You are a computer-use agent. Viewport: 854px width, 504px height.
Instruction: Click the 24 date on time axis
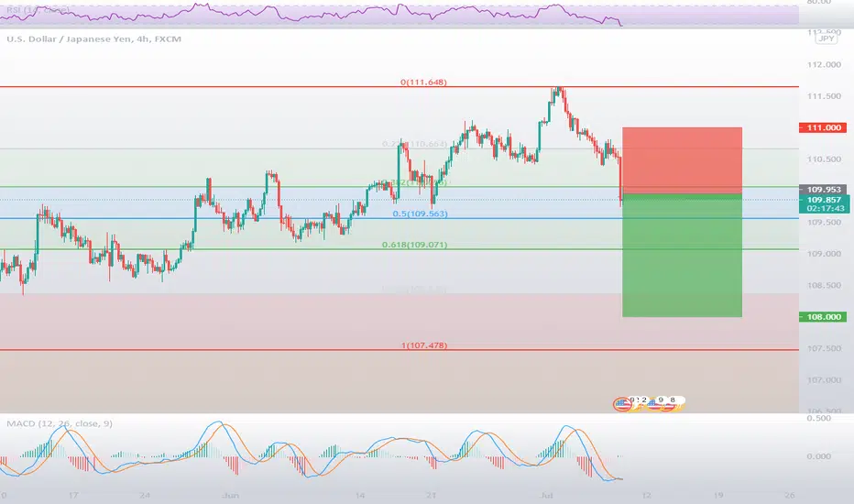(145, 495)
